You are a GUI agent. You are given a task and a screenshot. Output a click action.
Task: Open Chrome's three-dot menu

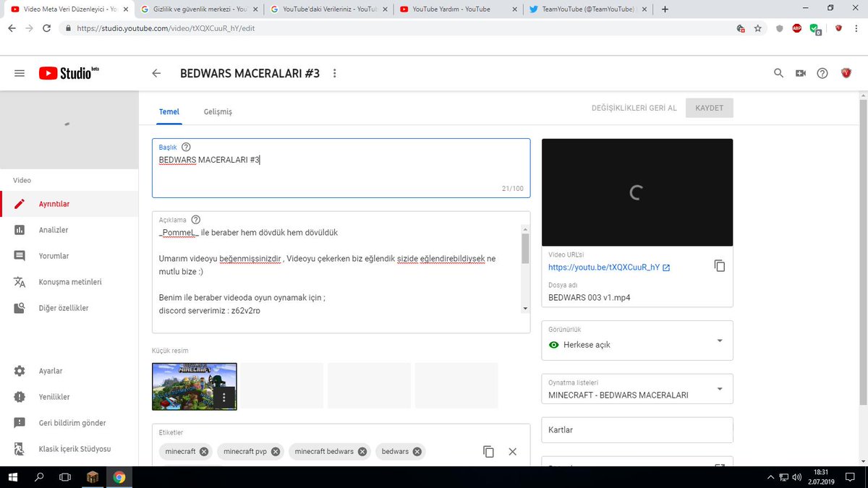(x=858, y=28)
